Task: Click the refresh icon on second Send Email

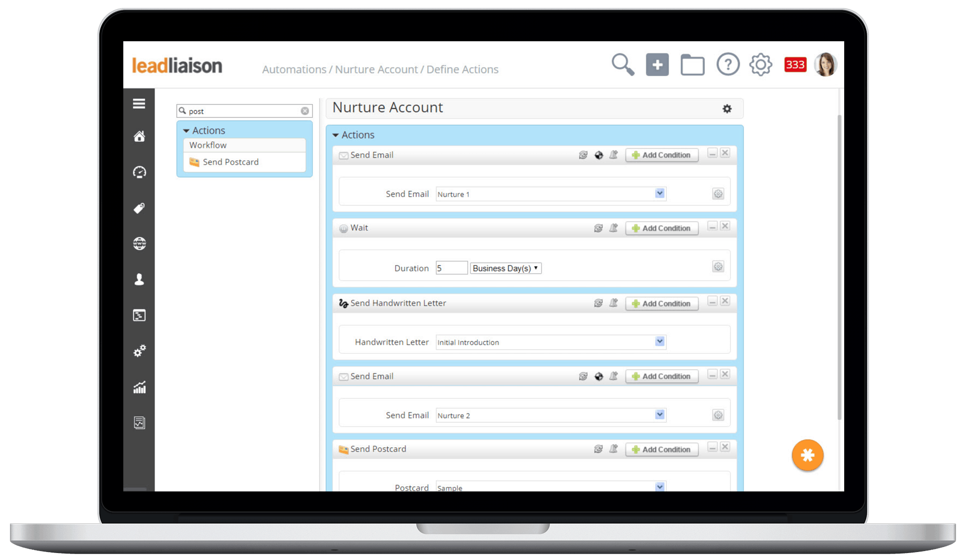Action: coord(583,377)
